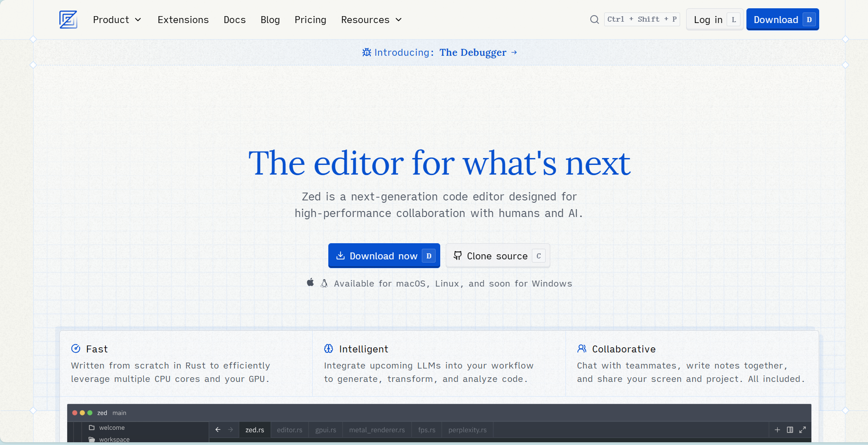Image resolution: width=868 pixels, height=445 pixels.
Task: Click the Download now button
Action: point(384,256)
